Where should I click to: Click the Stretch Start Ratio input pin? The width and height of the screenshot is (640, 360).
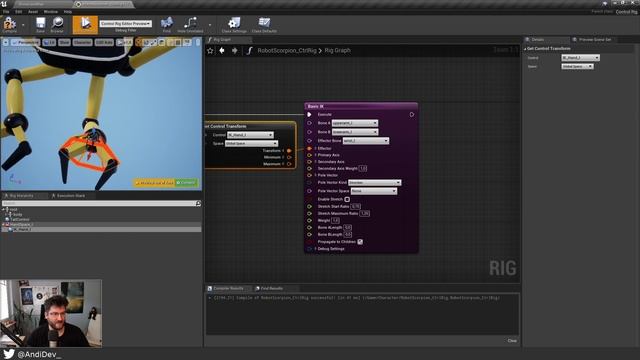pos(309,207)
